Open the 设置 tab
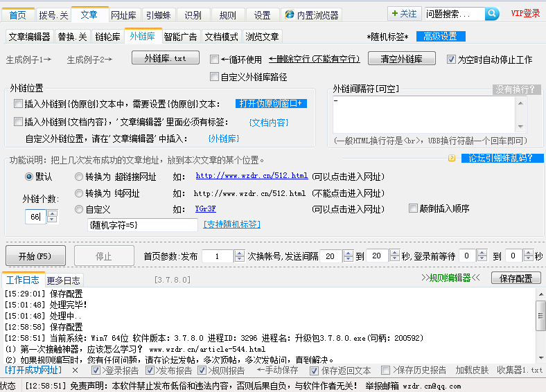 coord(262,15)
